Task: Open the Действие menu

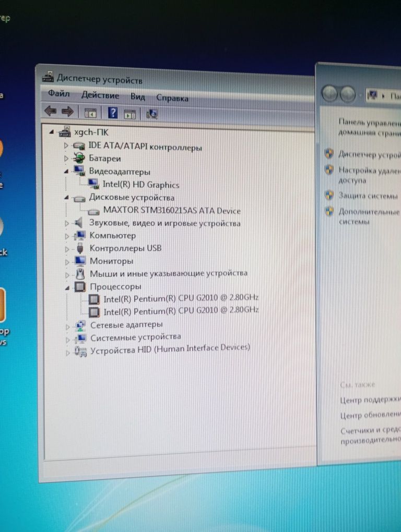Action: [x=100, y=95]
